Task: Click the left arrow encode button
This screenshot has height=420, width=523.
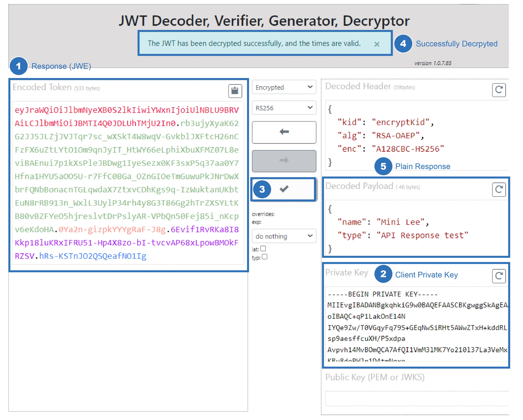Action: point(284,132)
